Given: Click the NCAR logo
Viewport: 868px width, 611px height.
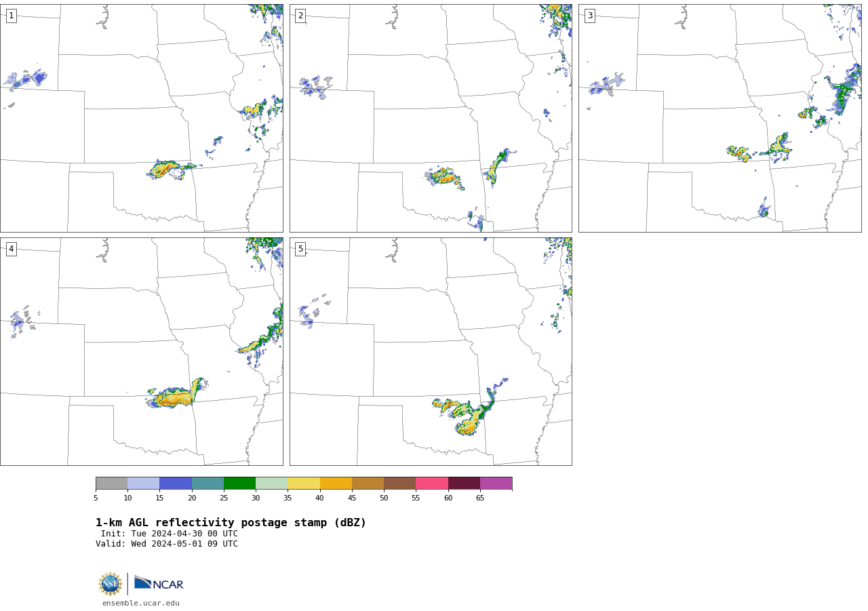Looking at the screenshot, I should click(x=159, y=583).
